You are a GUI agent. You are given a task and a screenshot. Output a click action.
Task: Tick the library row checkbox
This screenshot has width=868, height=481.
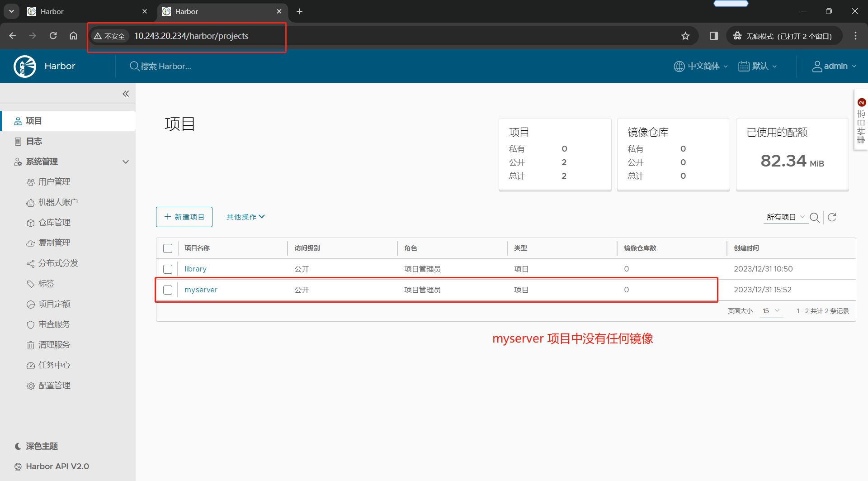click(x=168, y=269)
